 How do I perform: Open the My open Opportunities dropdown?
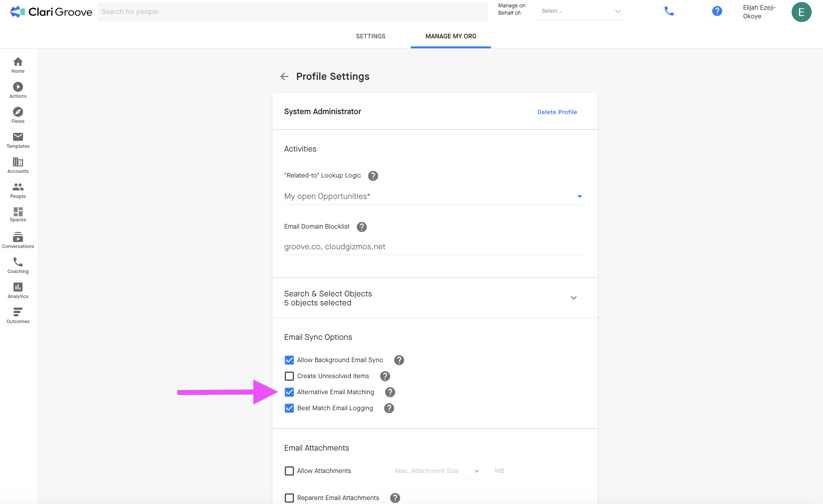(x=435, y=196)
